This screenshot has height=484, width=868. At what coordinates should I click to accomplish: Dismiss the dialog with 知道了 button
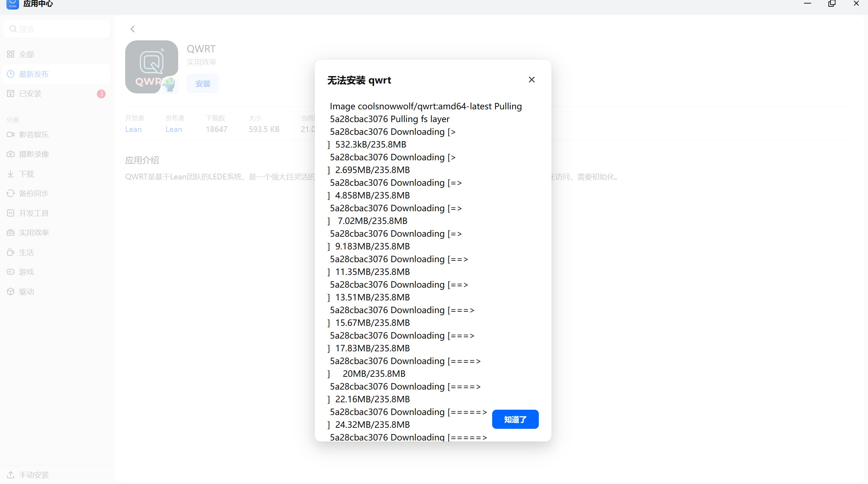(x=515, y=419)
